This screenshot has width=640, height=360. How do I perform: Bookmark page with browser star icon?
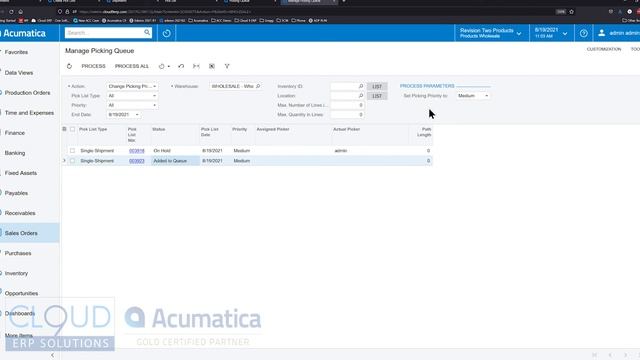(571, 11)
